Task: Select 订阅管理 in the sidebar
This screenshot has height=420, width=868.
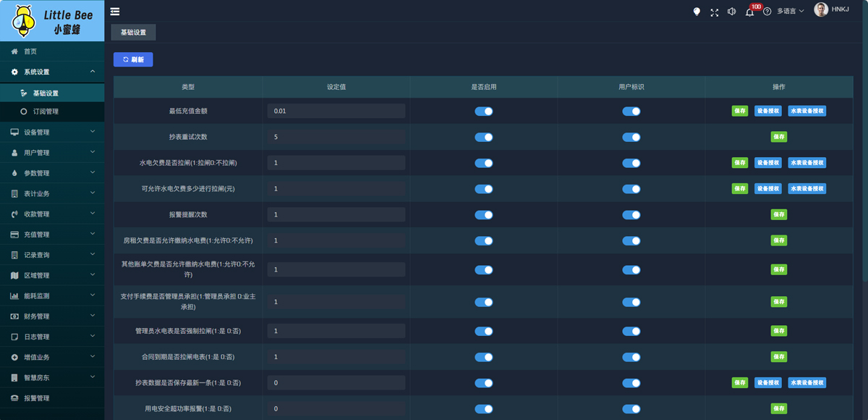Action: (x=46, y=112)
